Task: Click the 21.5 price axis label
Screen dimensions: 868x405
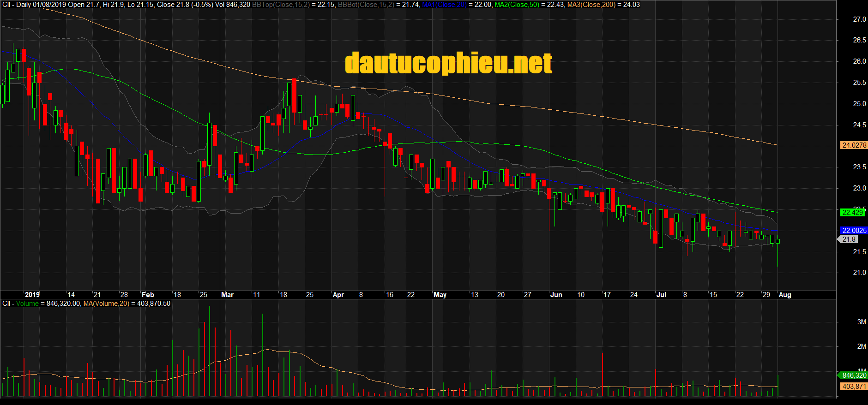Action: (859, 252)
